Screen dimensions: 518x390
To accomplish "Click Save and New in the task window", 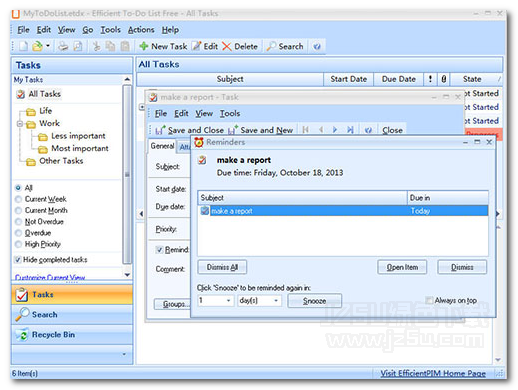I will 261,130.
